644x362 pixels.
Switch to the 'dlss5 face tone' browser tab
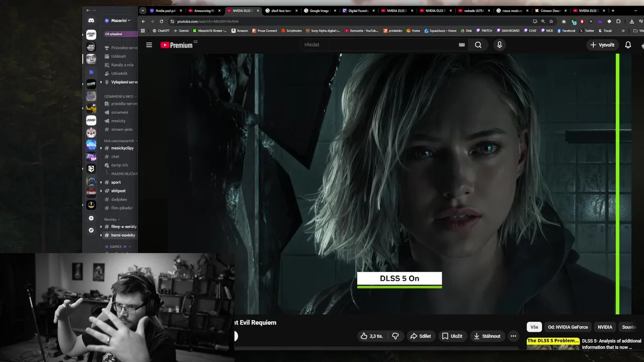[x=281, y=11]
